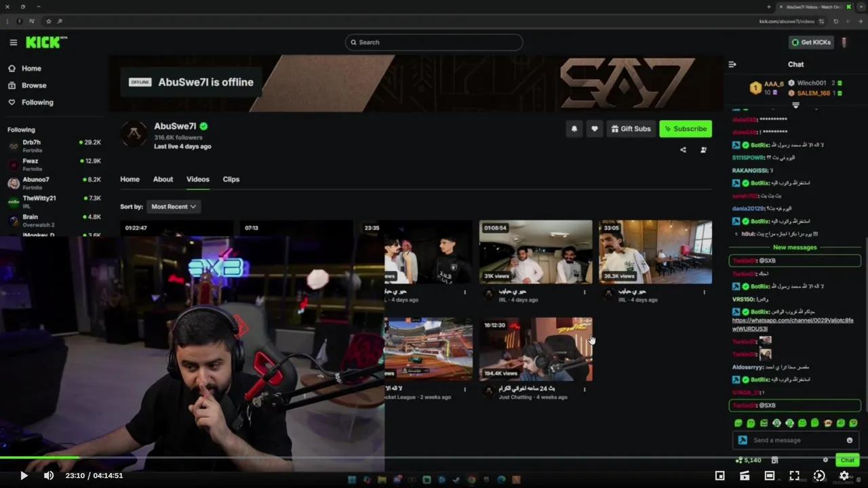
Task: Open the whatsapp.com channel link in chat
Action: tap(793, 324)
